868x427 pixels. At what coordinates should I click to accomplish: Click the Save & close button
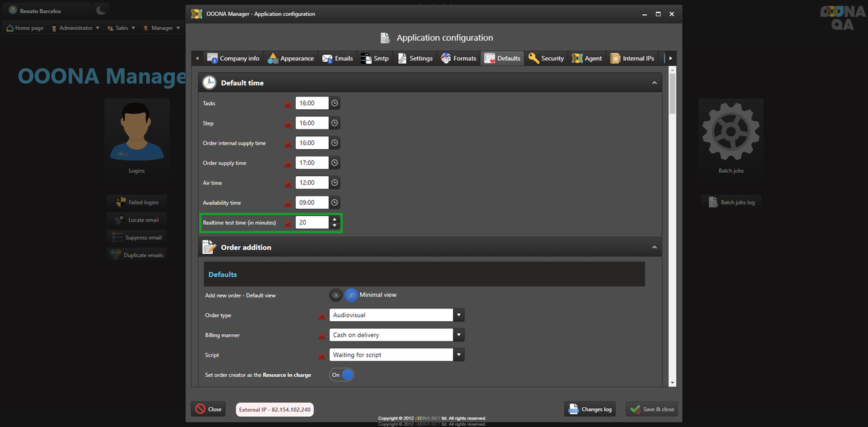coord(651,409)
